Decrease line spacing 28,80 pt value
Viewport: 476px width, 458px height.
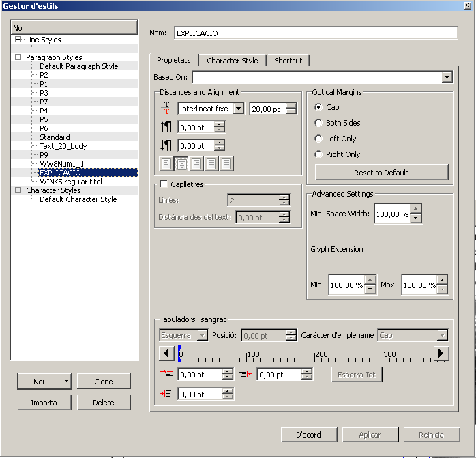click(291, 111)
